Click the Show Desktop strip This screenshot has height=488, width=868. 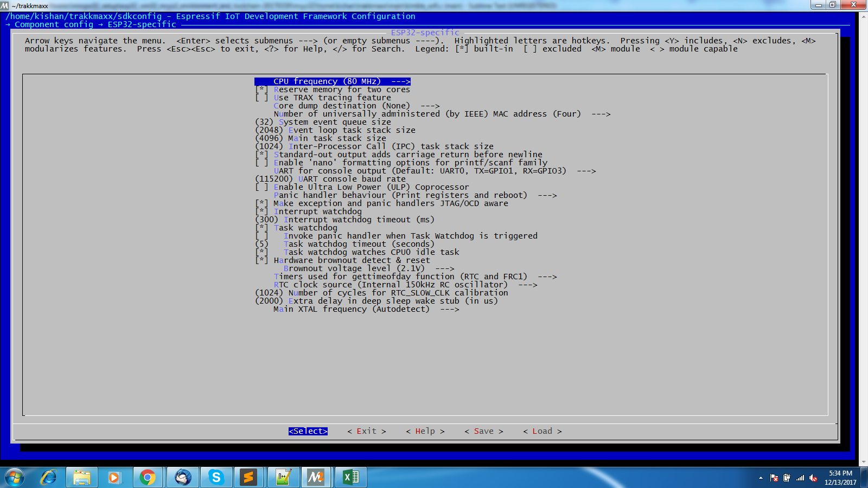tap(864, 478)
